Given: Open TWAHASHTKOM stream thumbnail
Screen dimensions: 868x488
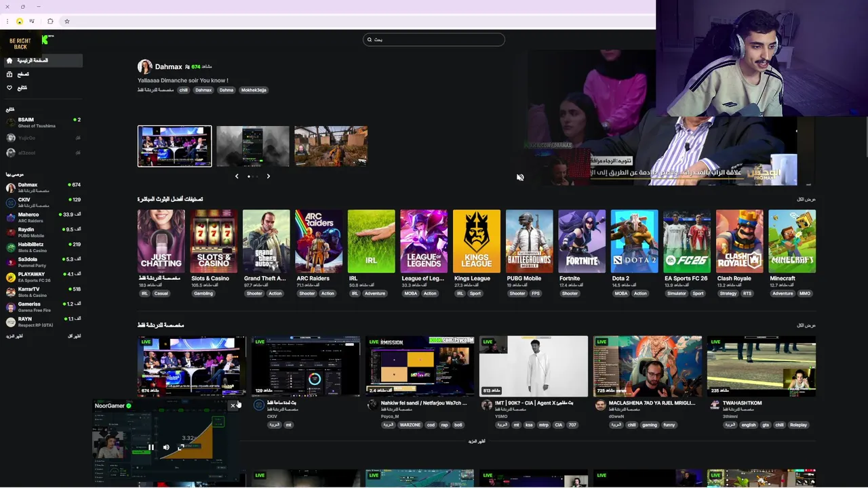Looking at the screenshot, I should 761,366.
